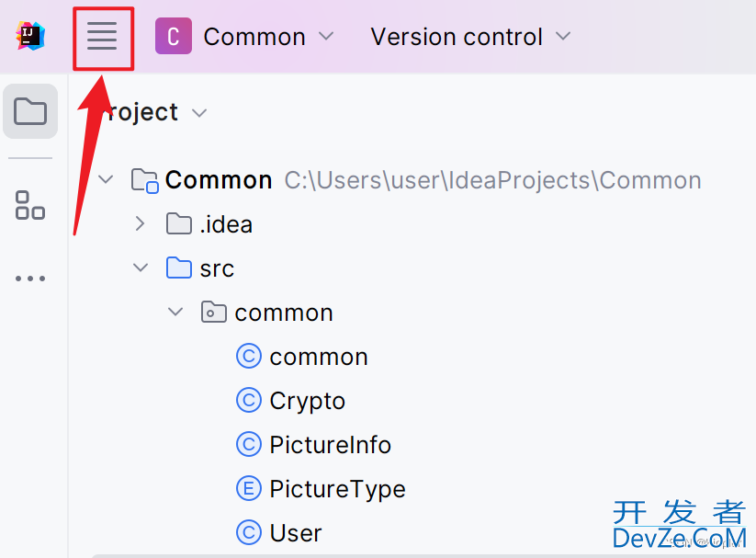Image resolution: width=756 pixels, height=558 pixels.
Task: Click the IntelliJ IDEA logo icon
Action: coord(30,36)
